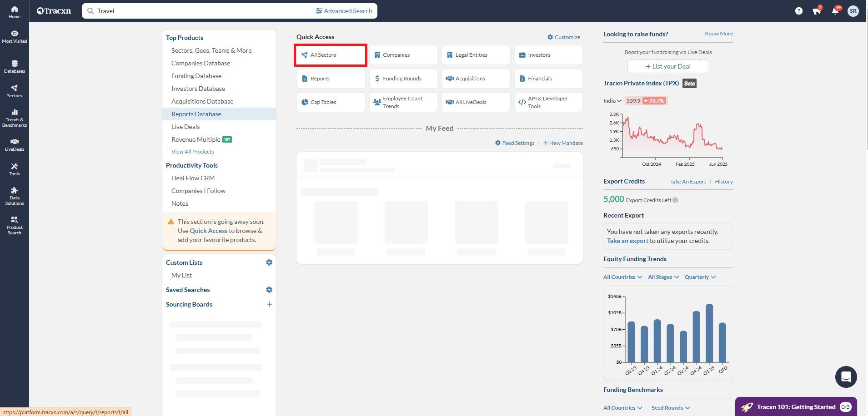Open Deal Flow CRM from Productivity Tools
Image resolution: width=868 pixels, height=416 pixels.
pyautogui.click(x=193, y=178)
